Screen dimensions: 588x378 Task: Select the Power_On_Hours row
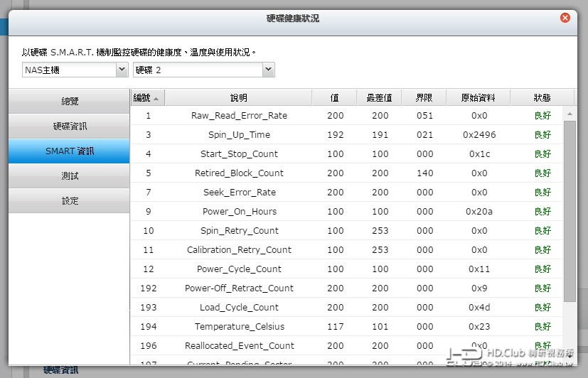tap(346, 211)
